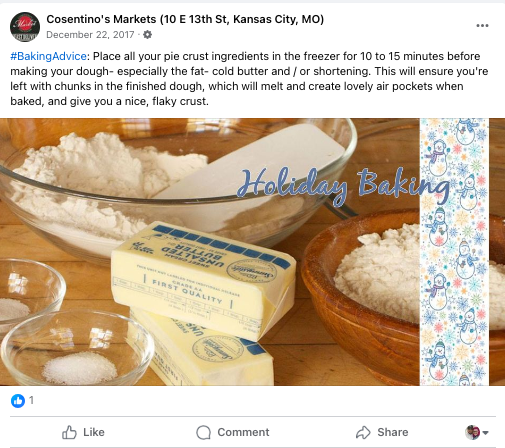Open the Cosentino's Markets page name link

tap(185, 19)
